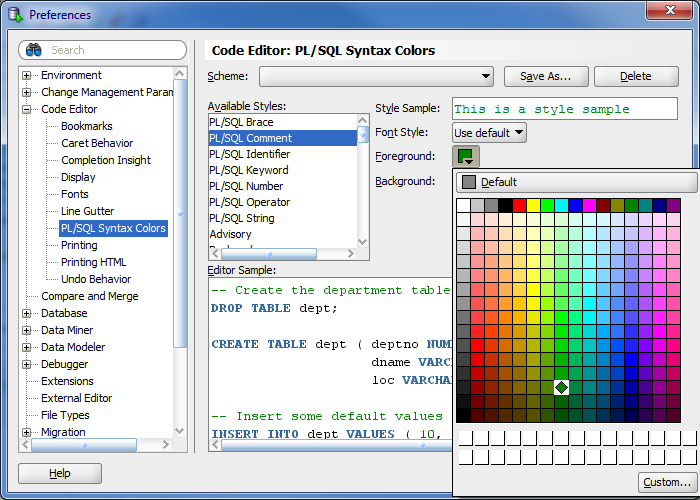Click preferences tree scroll-down arrow

pos(180,431)
